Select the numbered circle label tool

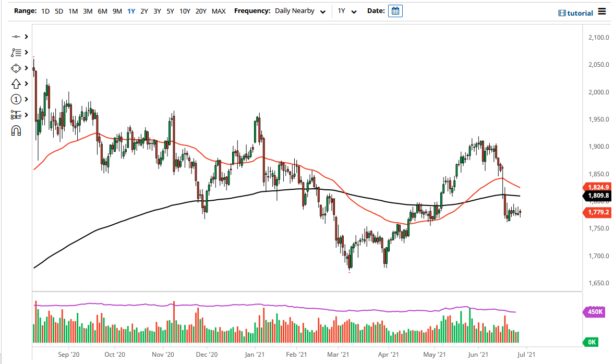[x=16, y=100]
